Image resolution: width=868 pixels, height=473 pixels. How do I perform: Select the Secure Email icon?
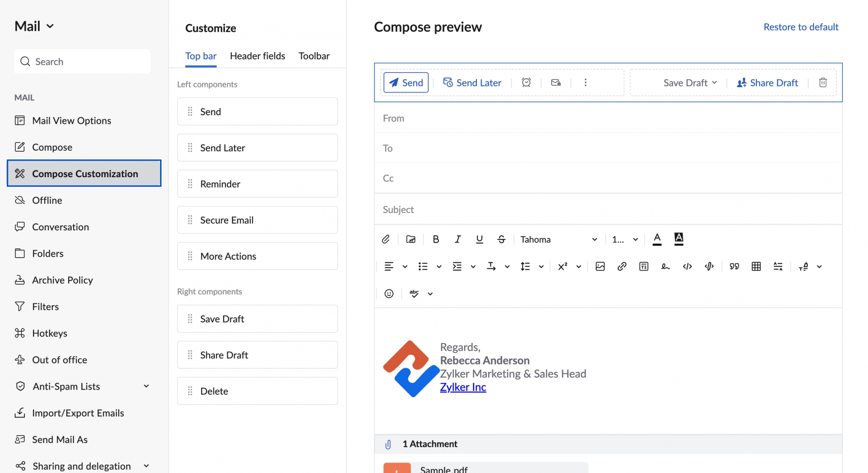[x=556, y=82]
